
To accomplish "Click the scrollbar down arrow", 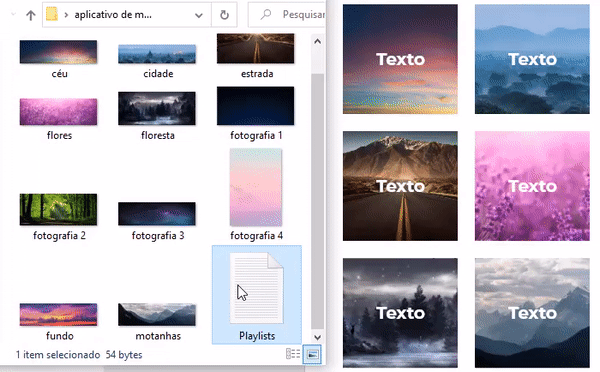I will pyautogui.click(x=317, y=337).
